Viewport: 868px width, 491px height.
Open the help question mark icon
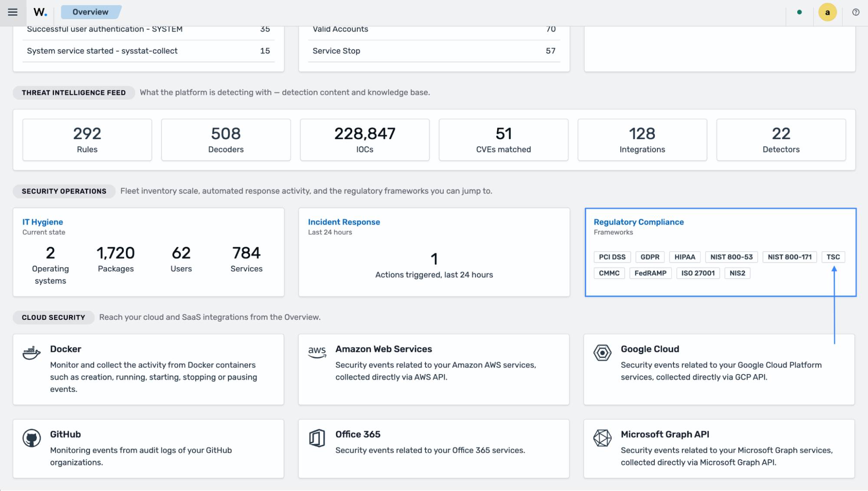pyautogui.click(x=855, y=12)
